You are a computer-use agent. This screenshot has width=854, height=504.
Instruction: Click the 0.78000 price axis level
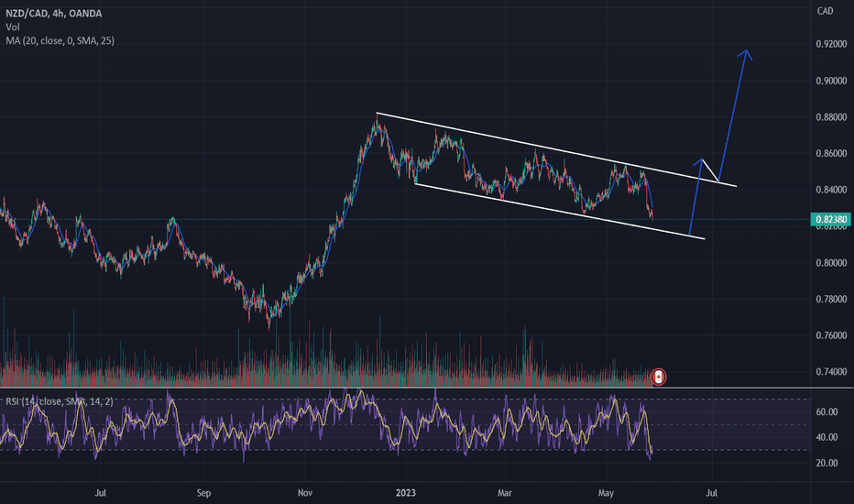coord(831,299)
